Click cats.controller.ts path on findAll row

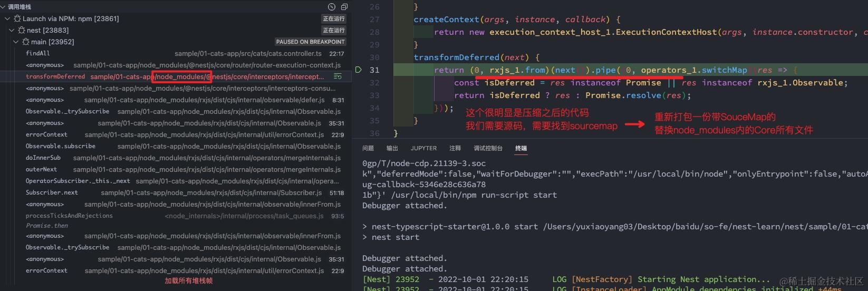coord(248,53)
